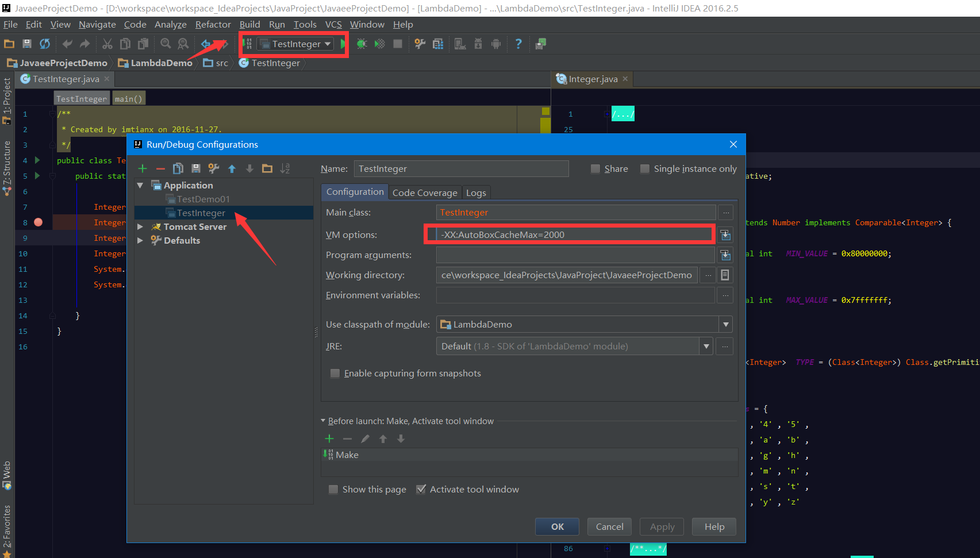This screenshot has width=980, height=558.
Task: Collapse the Before launch section
Action: (x=323, y=421)
